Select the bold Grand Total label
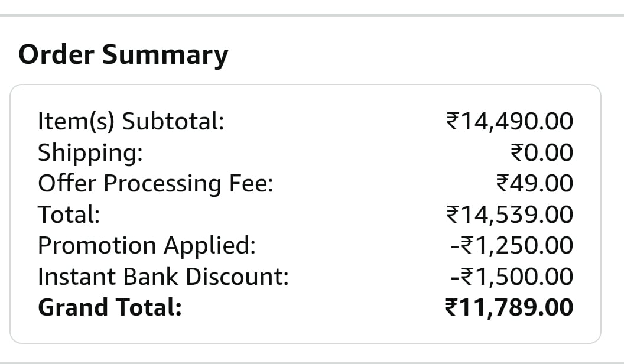This screenshot has height=364, width=624. 109,307
